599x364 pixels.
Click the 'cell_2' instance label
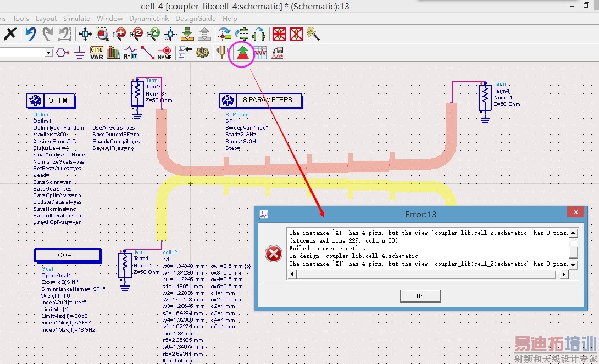coord(170,252)
